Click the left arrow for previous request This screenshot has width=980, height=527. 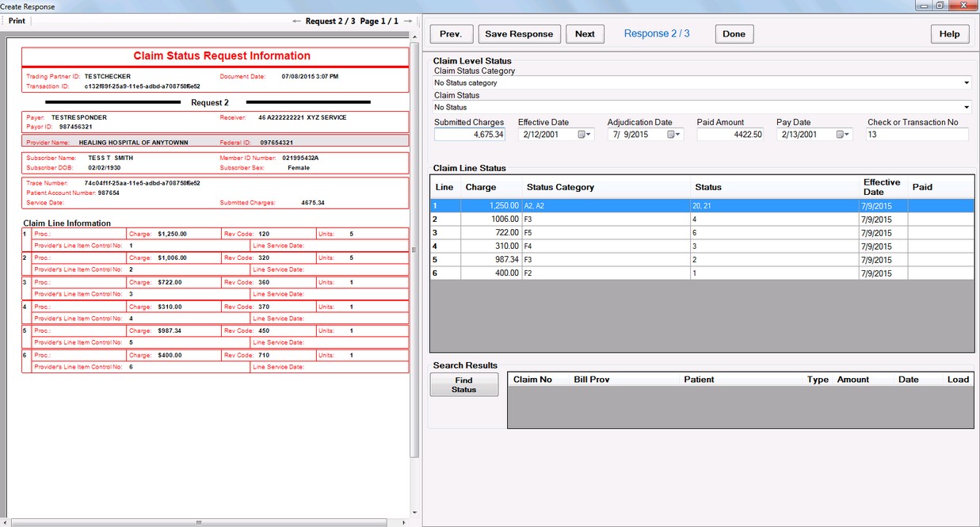(296, 21)
